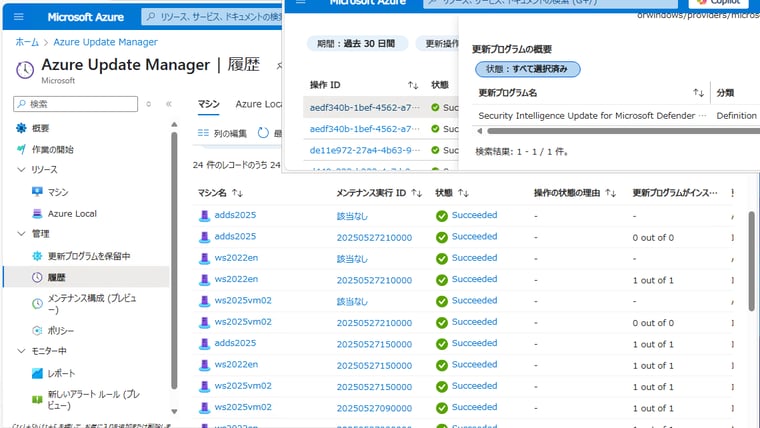Sort by 操作の状態の理由 column
The width and height of the screenshot is (760, 428).
tap(610, 193)
